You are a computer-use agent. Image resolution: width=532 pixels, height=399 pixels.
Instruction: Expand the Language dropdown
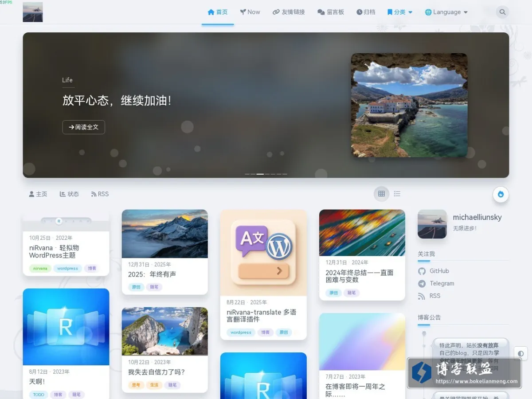446,12
